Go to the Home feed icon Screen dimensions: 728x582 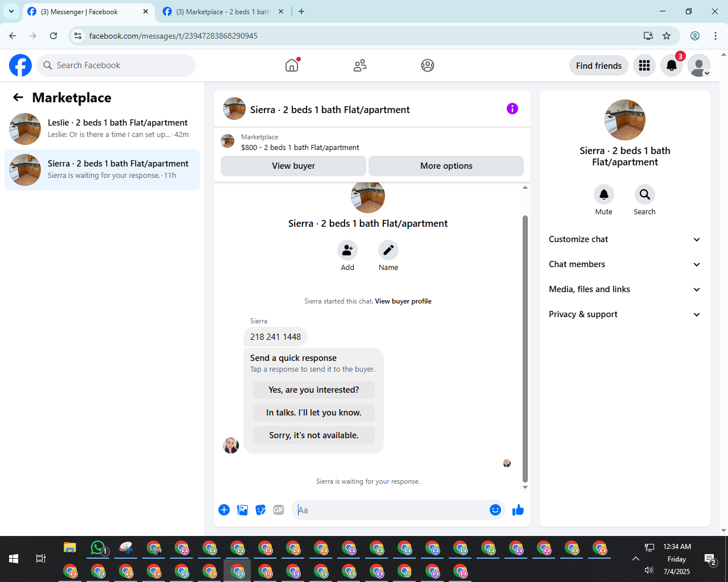click(x=292, y=65)
